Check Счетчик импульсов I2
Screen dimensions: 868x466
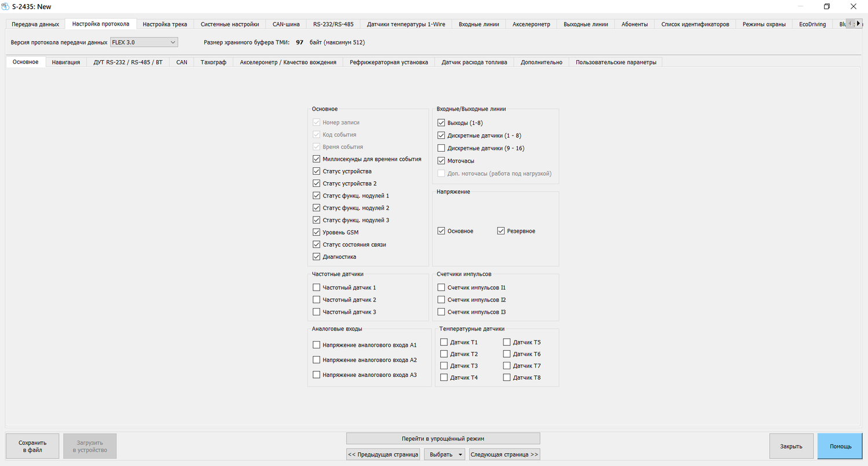point(442,300)
